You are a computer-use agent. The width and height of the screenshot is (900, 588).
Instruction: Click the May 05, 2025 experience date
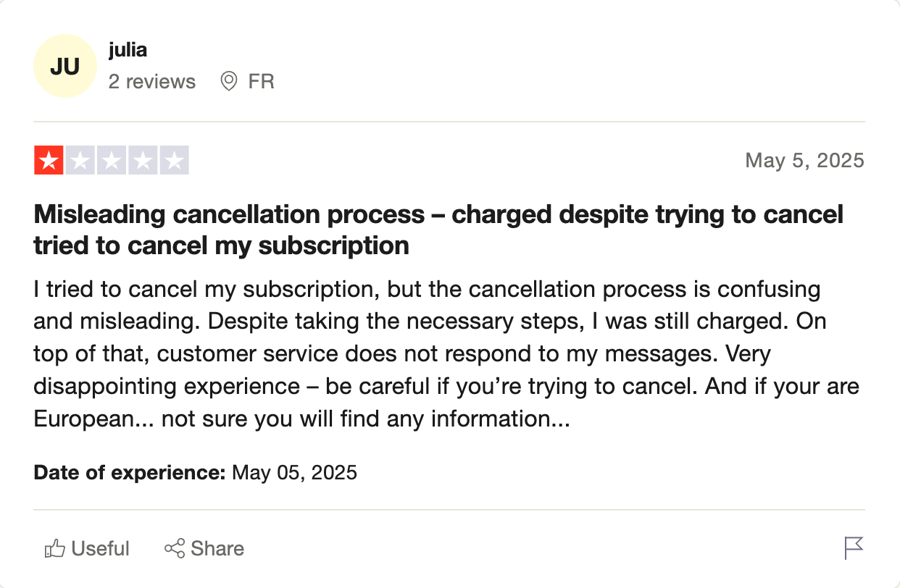[x=294, y=473]
